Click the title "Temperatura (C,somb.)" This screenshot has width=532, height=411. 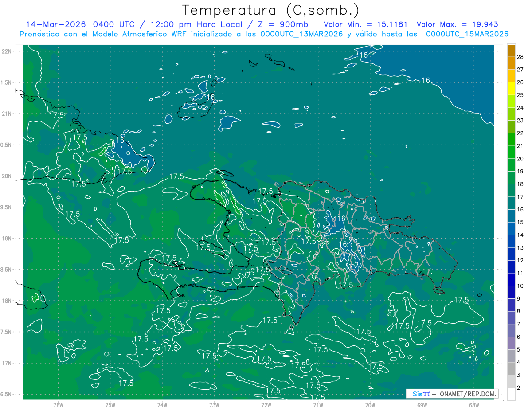coord(271,10)
